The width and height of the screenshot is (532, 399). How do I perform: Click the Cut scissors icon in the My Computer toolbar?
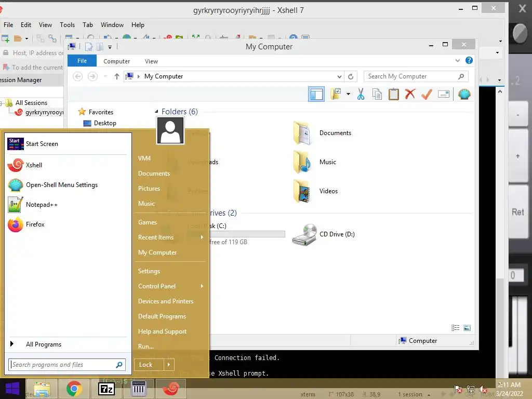tap(361, 95)
